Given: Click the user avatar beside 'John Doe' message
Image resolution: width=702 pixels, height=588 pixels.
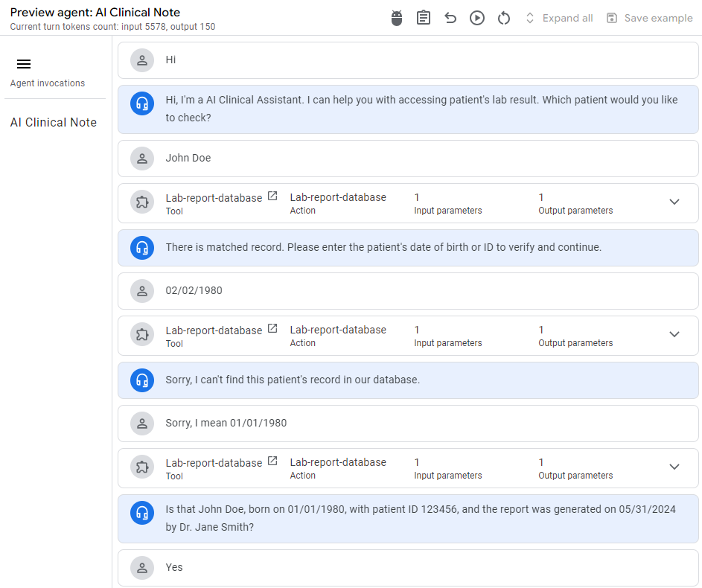Looking at the screenshot, I should (142, 158).
